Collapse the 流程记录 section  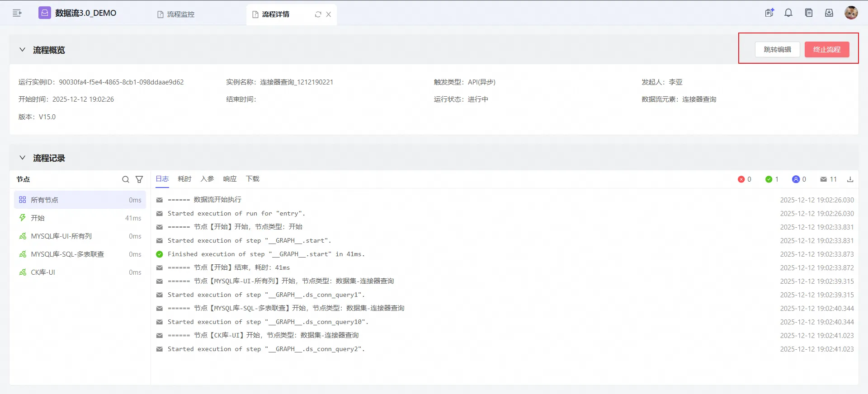coord(22,158)
